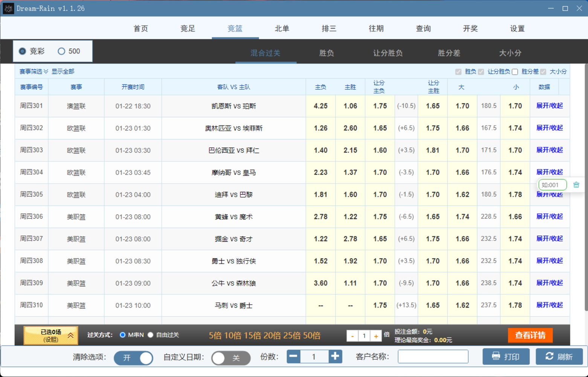Turn on the 自定义日期 switch

point(231,358)
